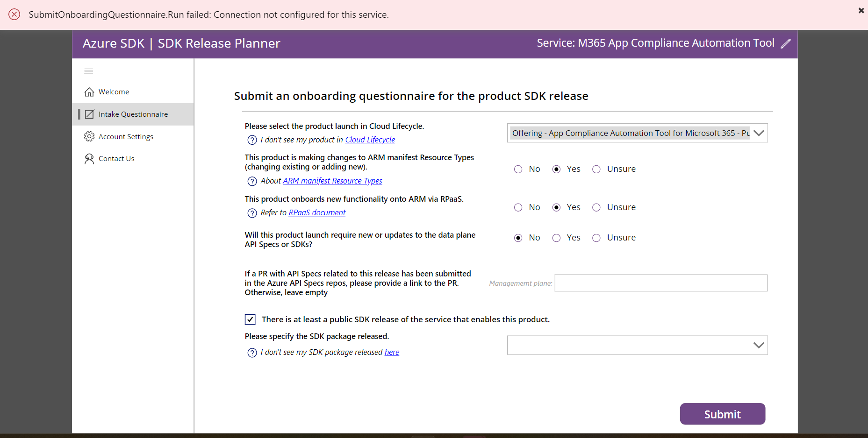Select No for data plane API updates
Screen dimensions: 868x438
(x=518, y=238)
